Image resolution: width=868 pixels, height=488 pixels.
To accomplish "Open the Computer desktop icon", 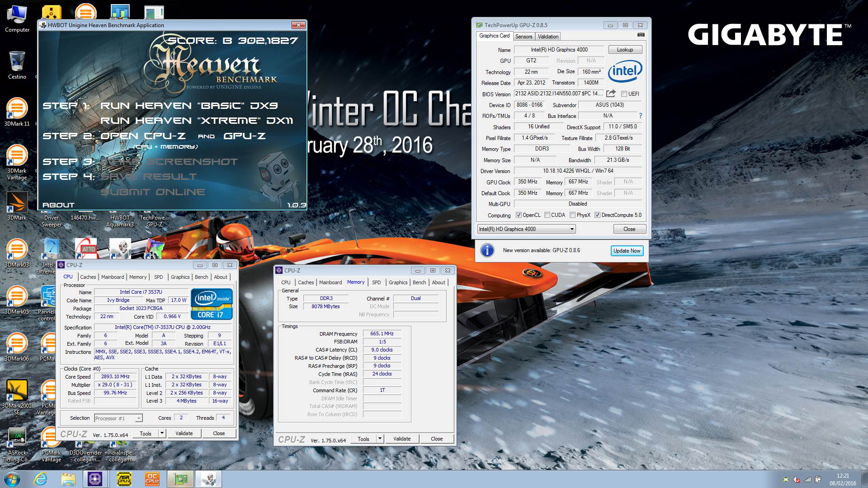I will [x=17, y=19].
